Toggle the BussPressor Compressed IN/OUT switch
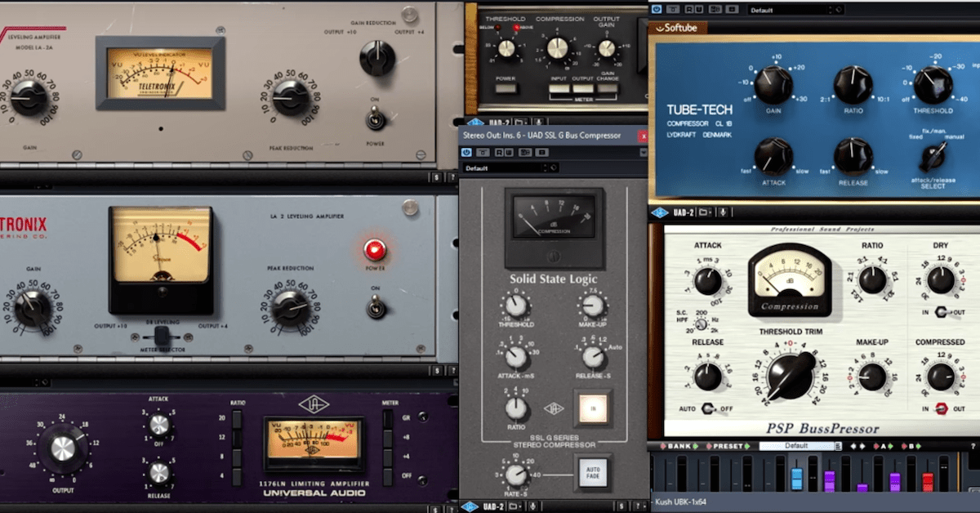 [941, 408]
